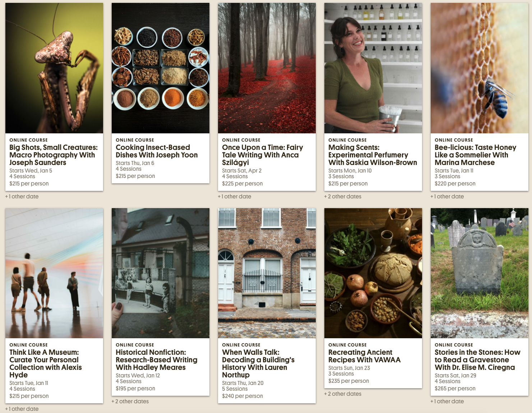Click the museum gallery visitors image
The width and height of the screenshot is (532, 413).
[x=54, y=273]
